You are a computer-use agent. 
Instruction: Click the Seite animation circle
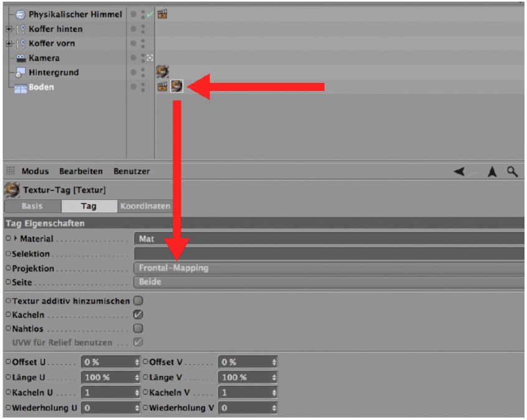click(x=8, y=282)
